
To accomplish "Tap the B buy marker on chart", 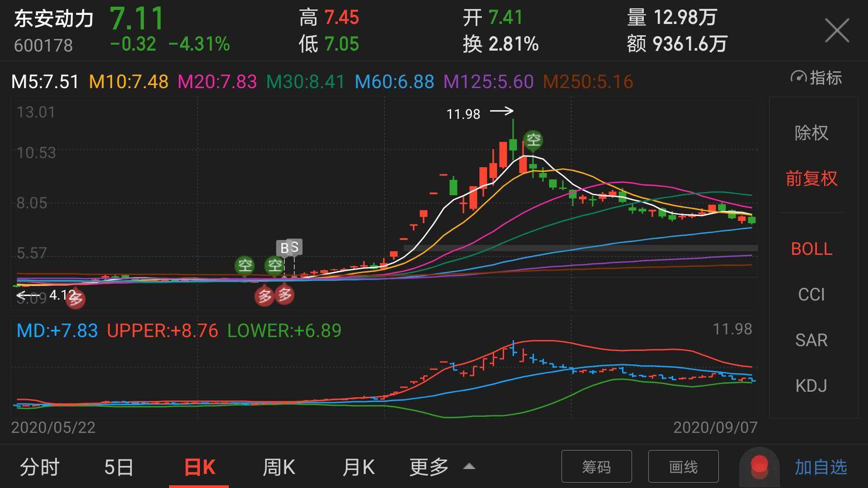I will click(x=284, y=248).
